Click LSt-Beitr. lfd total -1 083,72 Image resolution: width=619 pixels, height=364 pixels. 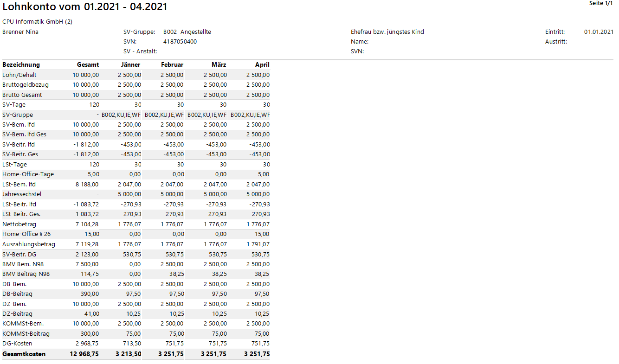(x=86, y=204)
